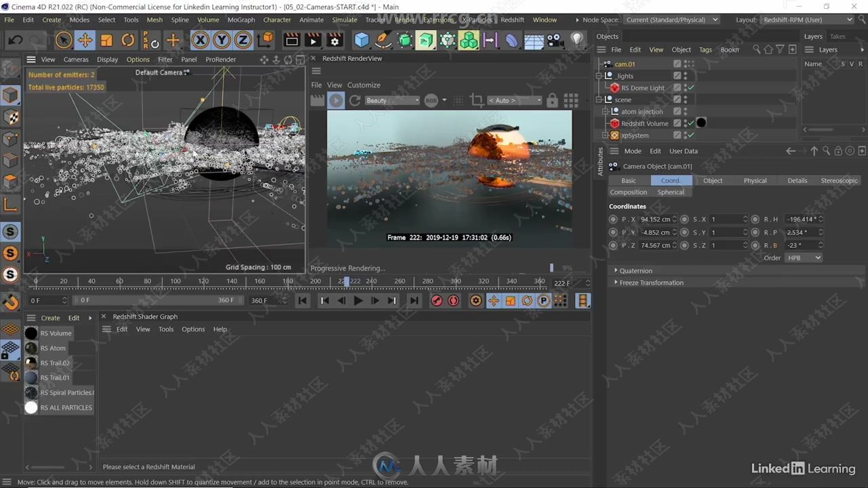Click the Autokeying button in timeline
This screenshot has width=868, height=488.
[453, 300]
